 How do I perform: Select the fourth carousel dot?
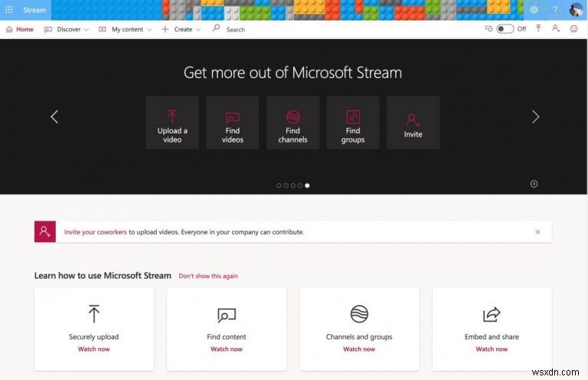pyautogui.click(x=300, y=185)
